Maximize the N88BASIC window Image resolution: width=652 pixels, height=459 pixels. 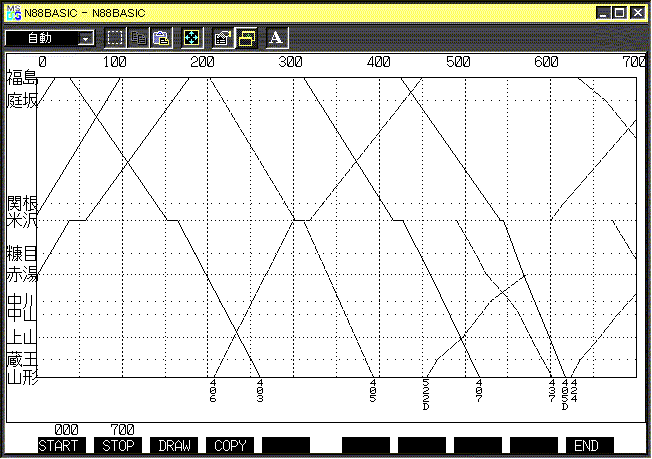pos(620,12)
